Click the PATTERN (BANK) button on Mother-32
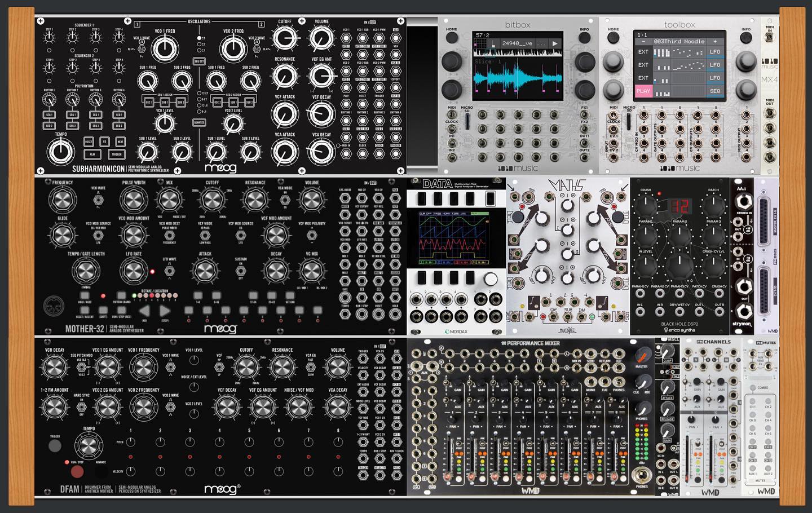812x513 pixels. 121,295
